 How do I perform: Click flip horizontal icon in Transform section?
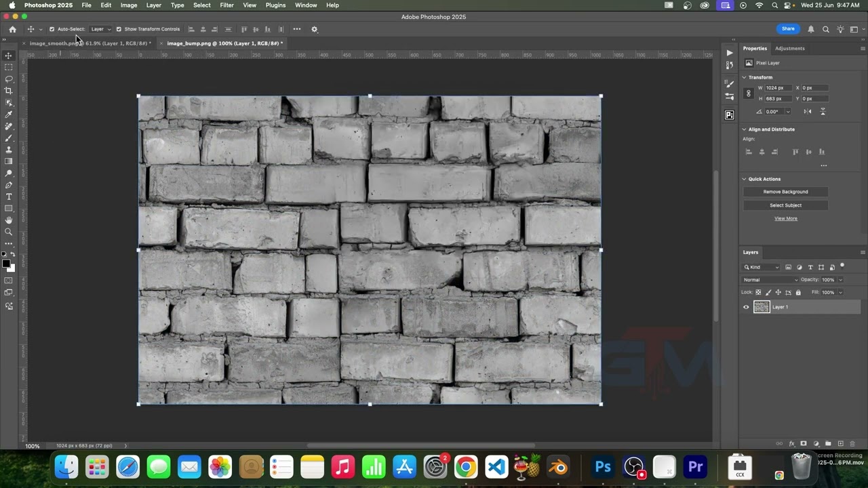click(808, 111)
